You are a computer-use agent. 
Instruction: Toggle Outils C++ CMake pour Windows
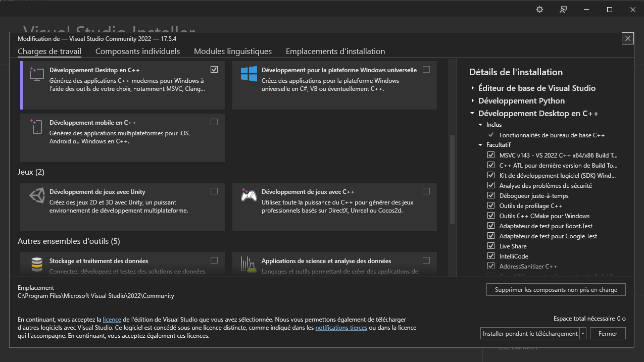pyautogui.click(x=491, y=216)
